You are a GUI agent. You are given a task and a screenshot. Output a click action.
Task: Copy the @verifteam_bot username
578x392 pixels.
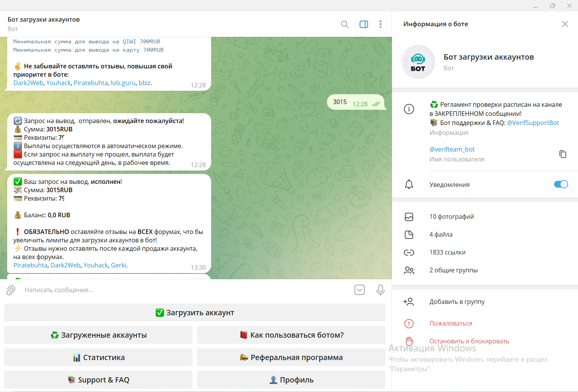[562, 154]
